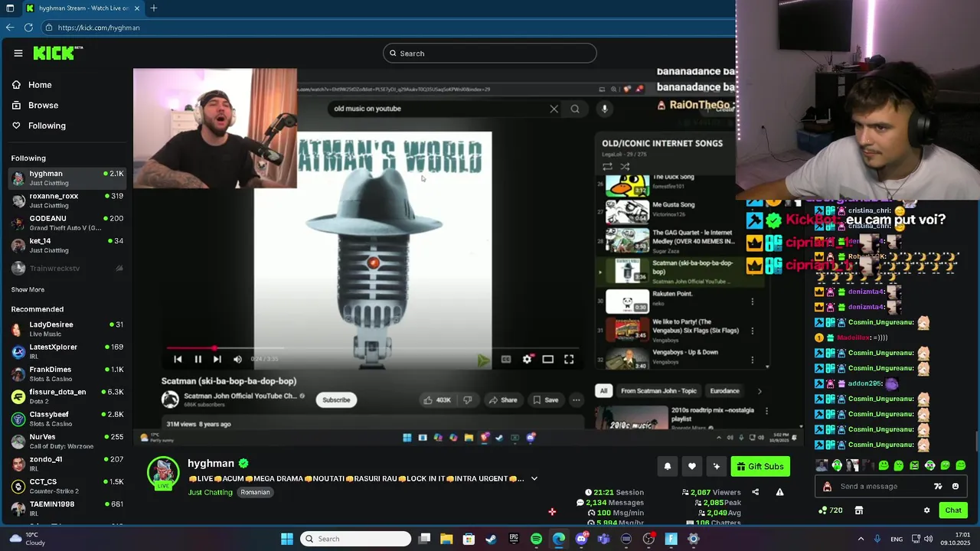
Task: Go to Home in Kick sidebar
Action: (40, 85)
